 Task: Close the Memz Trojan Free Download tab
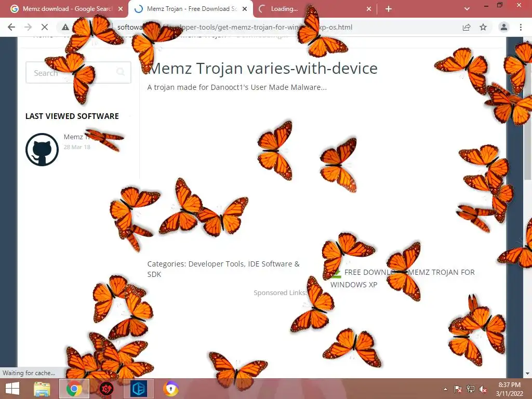click(245, 9)
